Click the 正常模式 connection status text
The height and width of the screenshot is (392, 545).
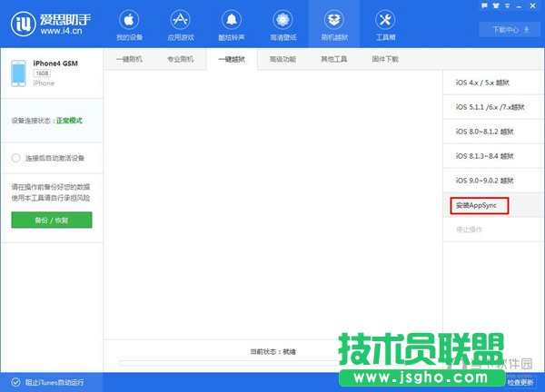[x=69, y=121]
